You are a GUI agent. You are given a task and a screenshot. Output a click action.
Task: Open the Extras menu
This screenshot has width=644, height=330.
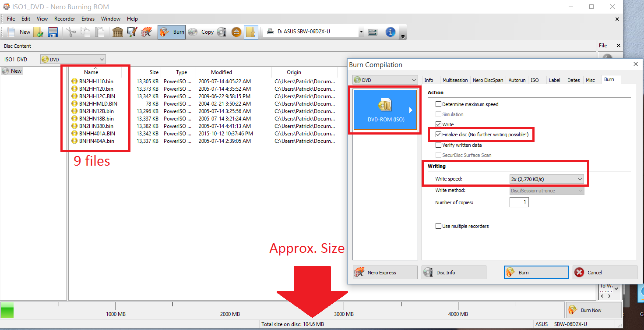pos(88,19)
